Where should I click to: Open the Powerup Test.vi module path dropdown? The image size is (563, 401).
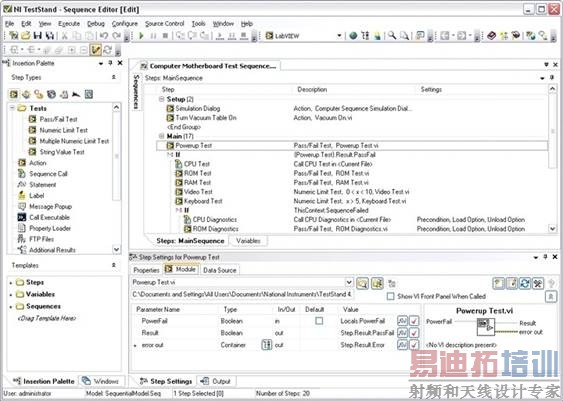(x=349, y=283)
